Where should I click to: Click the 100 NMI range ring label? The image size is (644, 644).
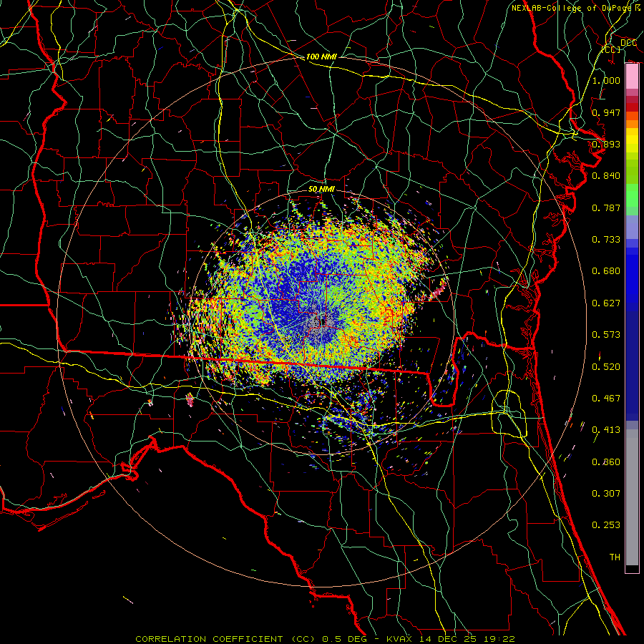pyautogui.click(x=321, y=57)
